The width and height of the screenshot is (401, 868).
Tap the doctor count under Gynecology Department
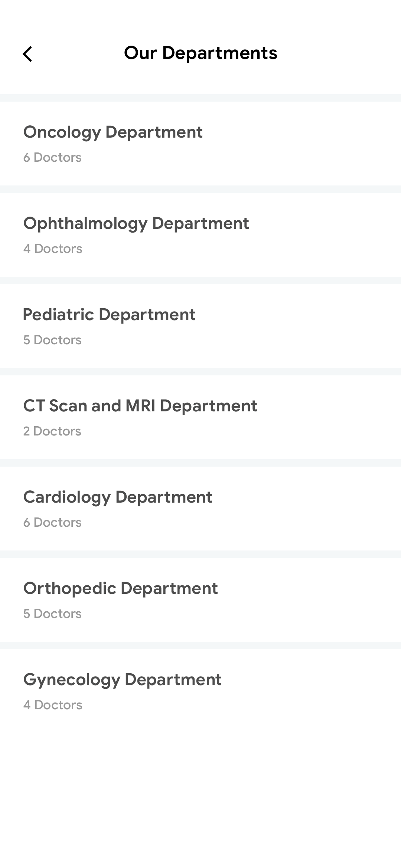(53, 705)
